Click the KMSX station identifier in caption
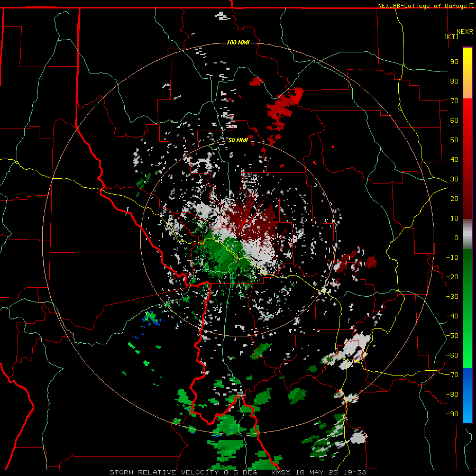 [281, 472]
